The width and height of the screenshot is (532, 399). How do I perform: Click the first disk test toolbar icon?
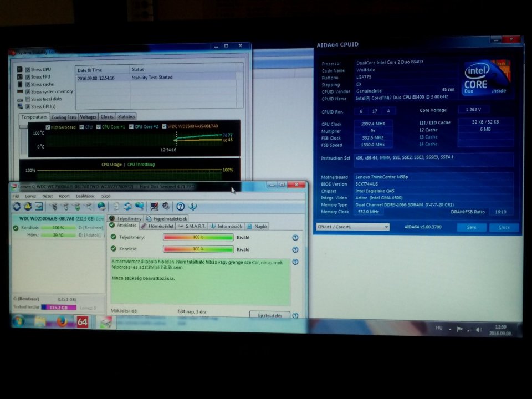53,206
